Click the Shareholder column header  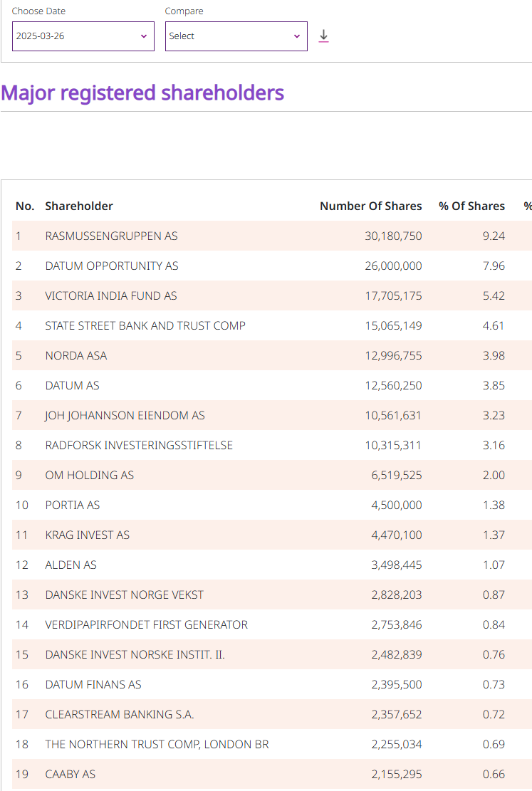[x=79, y=206]
